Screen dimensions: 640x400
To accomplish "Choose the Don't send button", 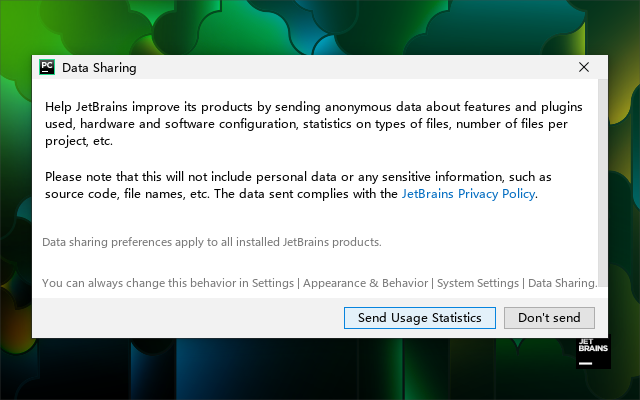I will coord(549,318).
